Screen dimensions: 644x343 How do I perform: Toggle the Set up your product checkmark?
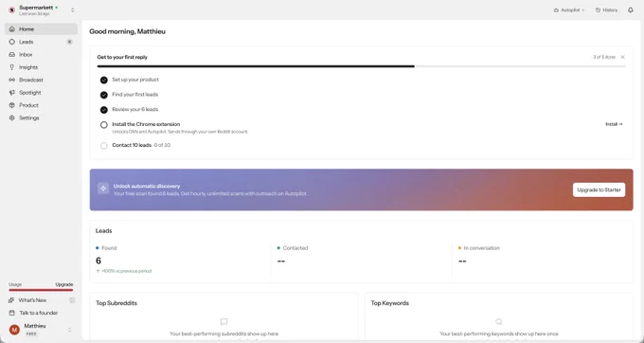click(x=104, y=80)
